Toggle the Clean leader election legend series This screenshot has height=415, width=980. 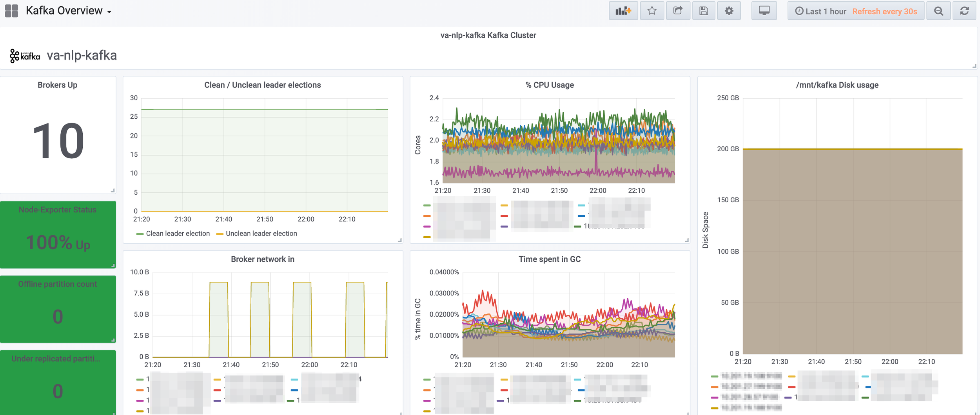pos(178,234)
